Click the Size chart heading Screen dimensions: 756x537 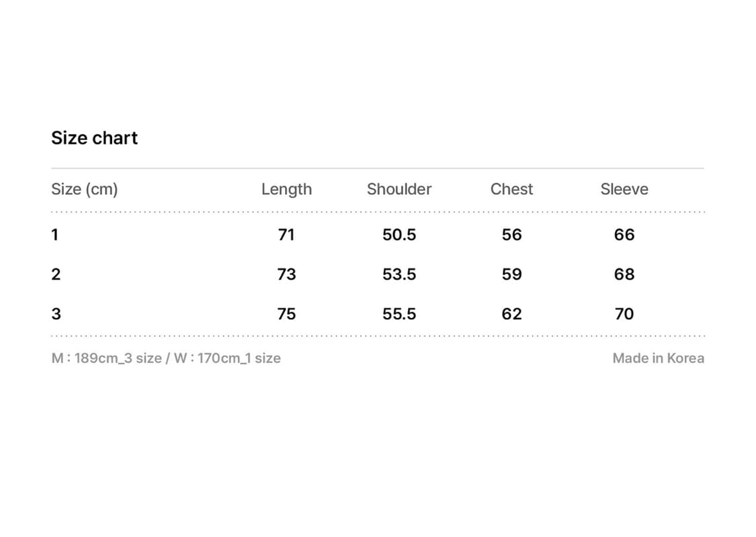pyautogui.click(x=94, y=138)
